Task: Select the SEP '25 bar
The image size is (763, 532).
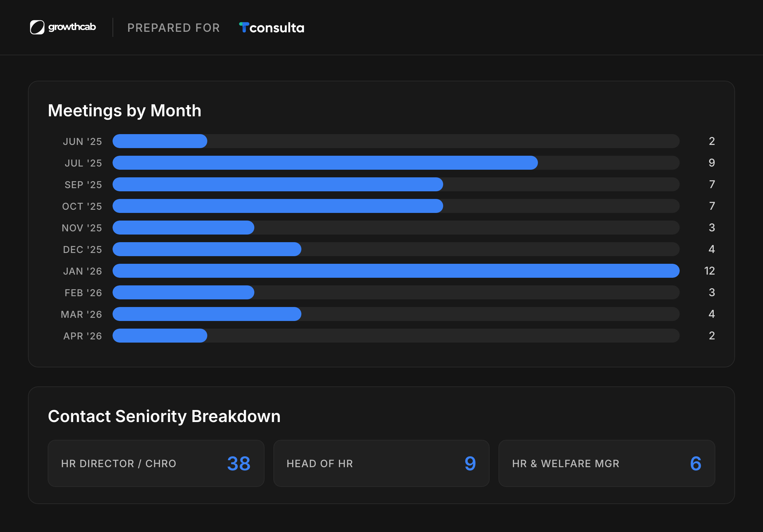Action: pyautogui.click(x=278, y=184)
